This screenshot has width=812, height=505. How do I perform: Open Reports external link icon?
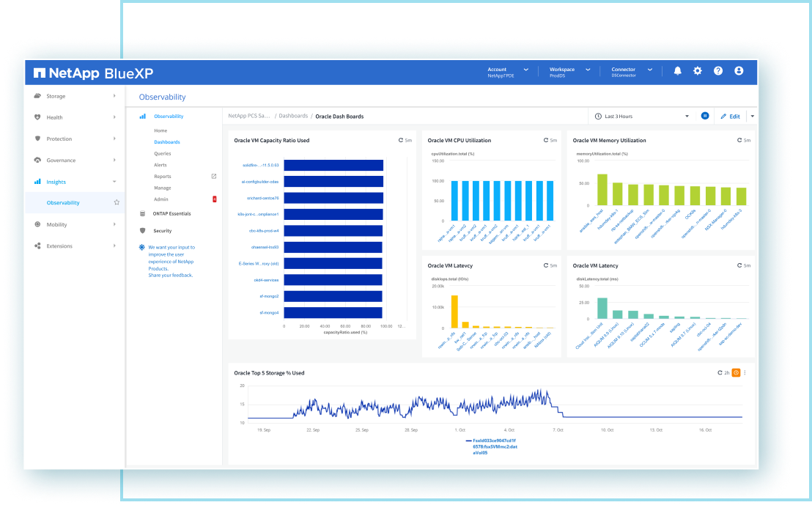click(x=214, y=177)
